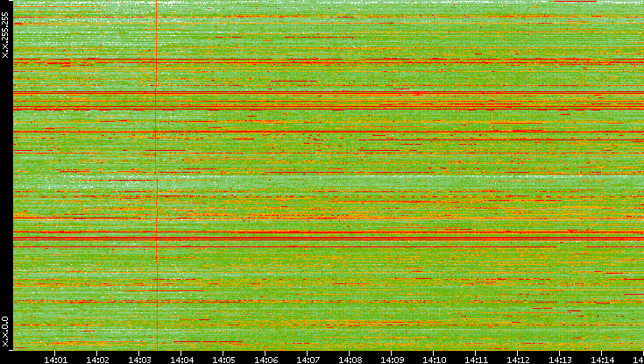Click the 14:13 time axis label

[560, 360]
